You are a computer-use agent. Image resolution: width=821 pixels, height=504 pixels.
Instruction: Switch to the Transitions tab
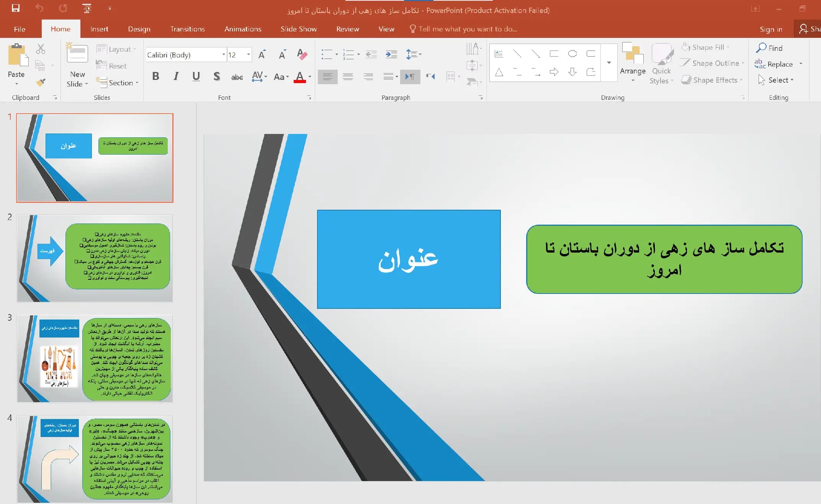tap(188, 29)
